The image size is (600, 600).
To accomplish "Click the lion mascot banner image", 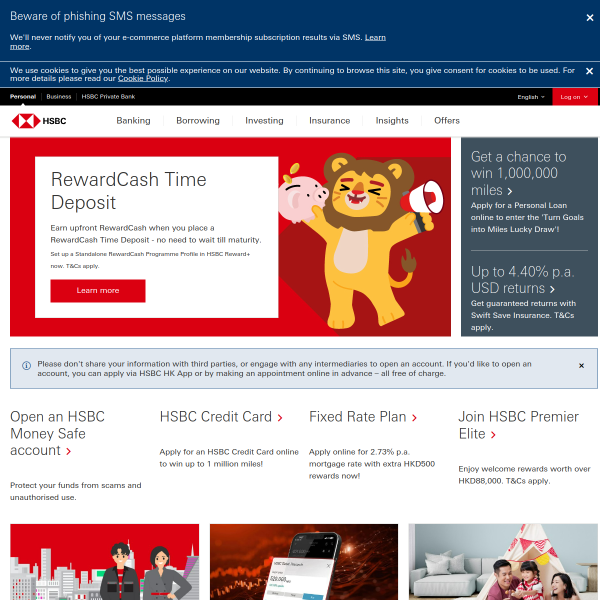I will (x=364, y=239).
